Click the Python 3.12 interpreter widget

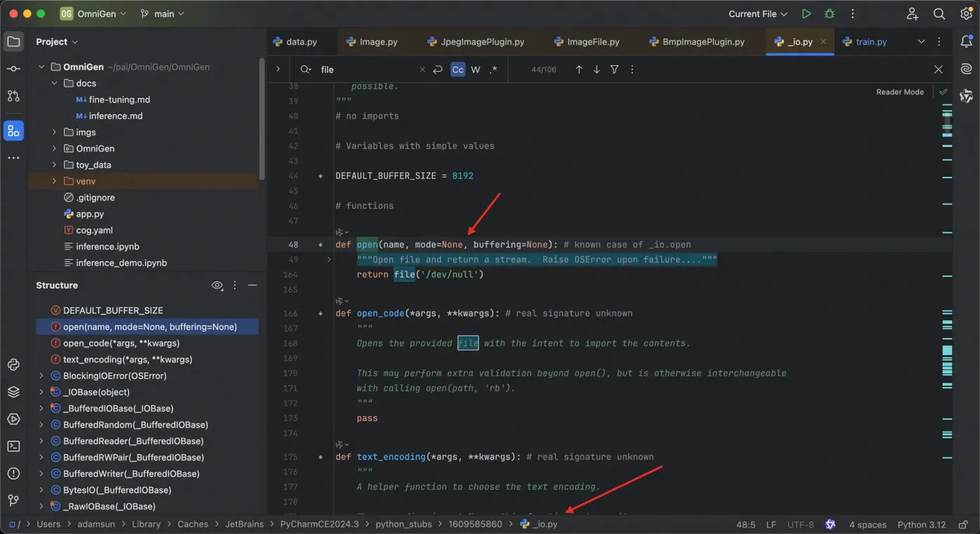tap(921, 524)
